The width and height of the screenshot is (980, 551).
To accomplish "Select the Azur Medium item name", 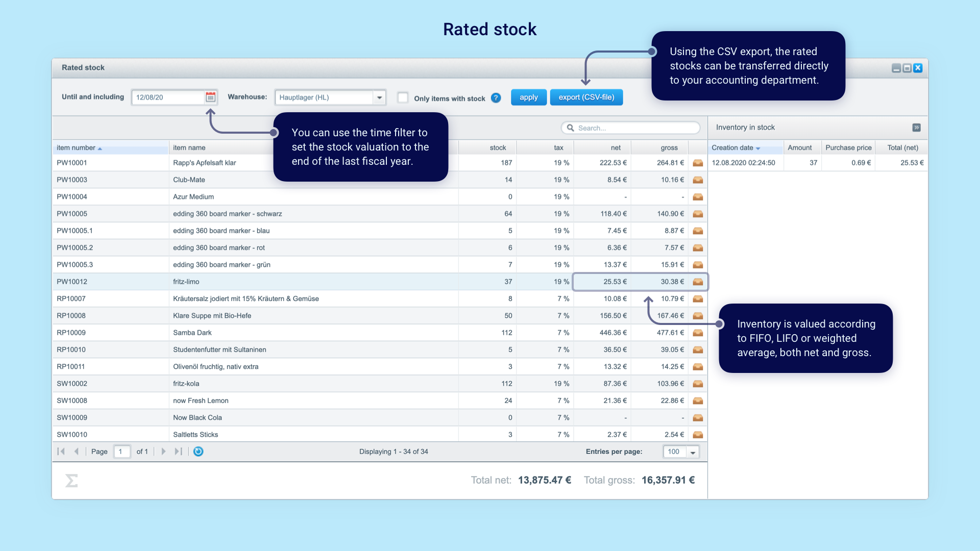I will tap(193, 197).
